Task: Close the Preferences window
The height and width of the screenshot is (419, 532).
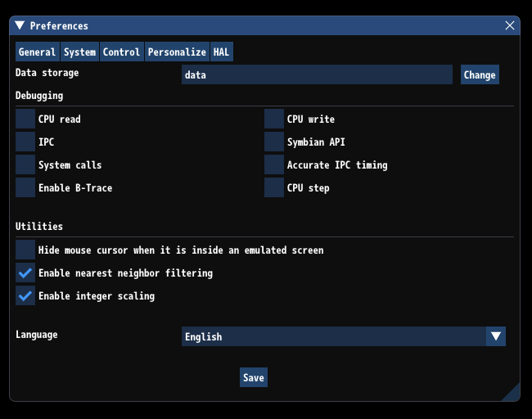Action: pos(510,25)
